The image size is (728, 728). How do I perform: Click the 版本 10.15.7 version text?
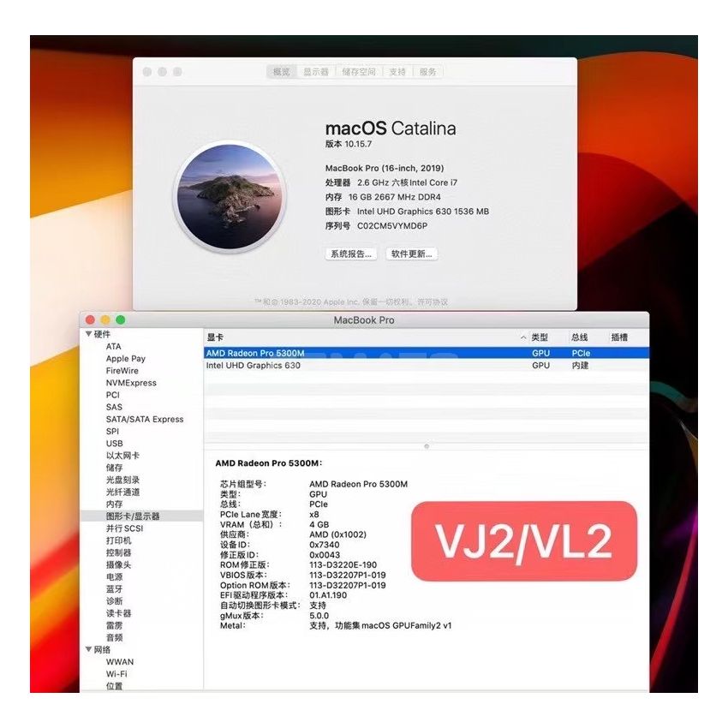pos(349,144)
